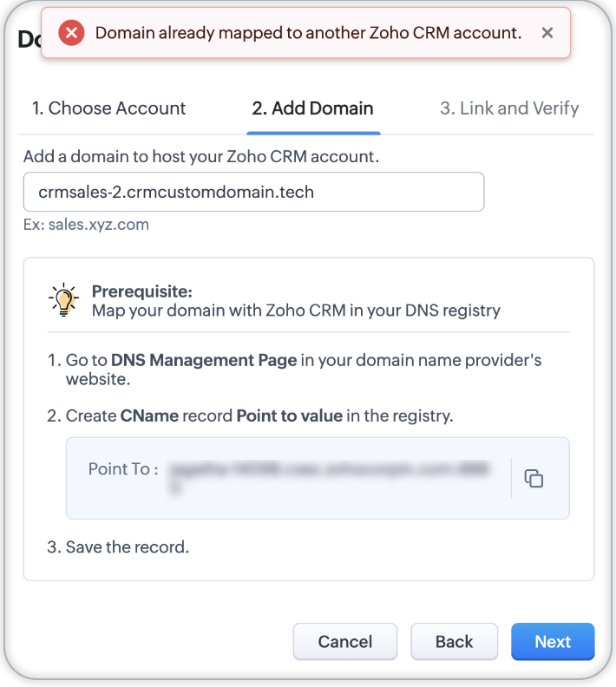Click the 'Ex: sales.xyz.com' hint text
Screen dimensions: 616x687
click(x=86, y=225)
